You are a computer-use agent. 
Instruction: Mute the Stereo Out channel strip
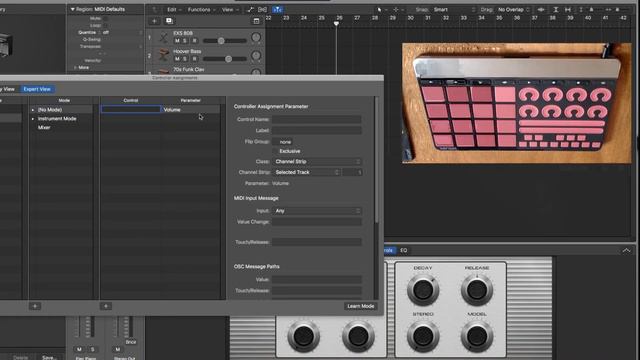point(118,349)
